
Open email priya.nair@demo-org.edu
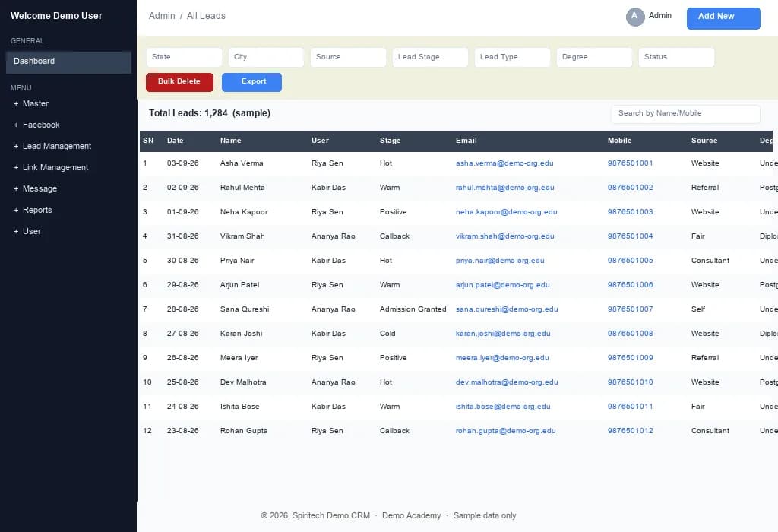point(500,261)
